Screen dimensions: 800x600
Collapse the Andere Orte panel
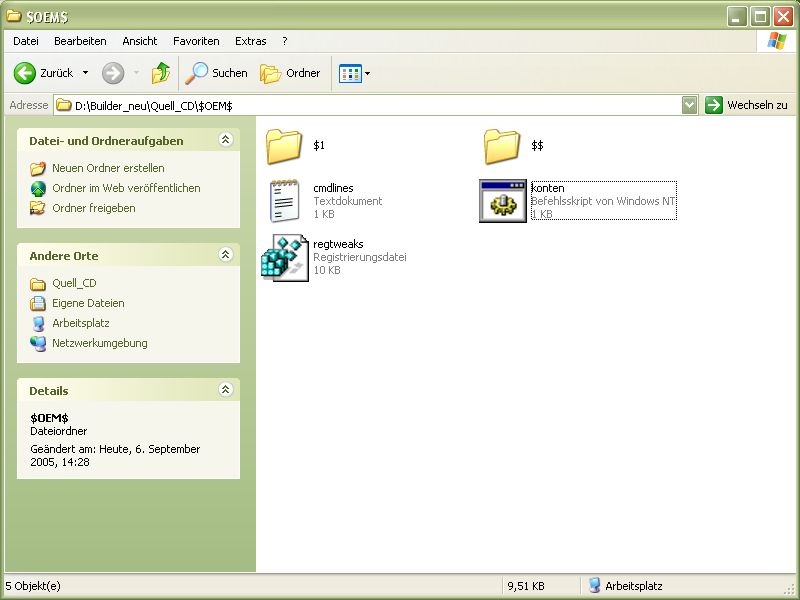click(x=226, y=255)
